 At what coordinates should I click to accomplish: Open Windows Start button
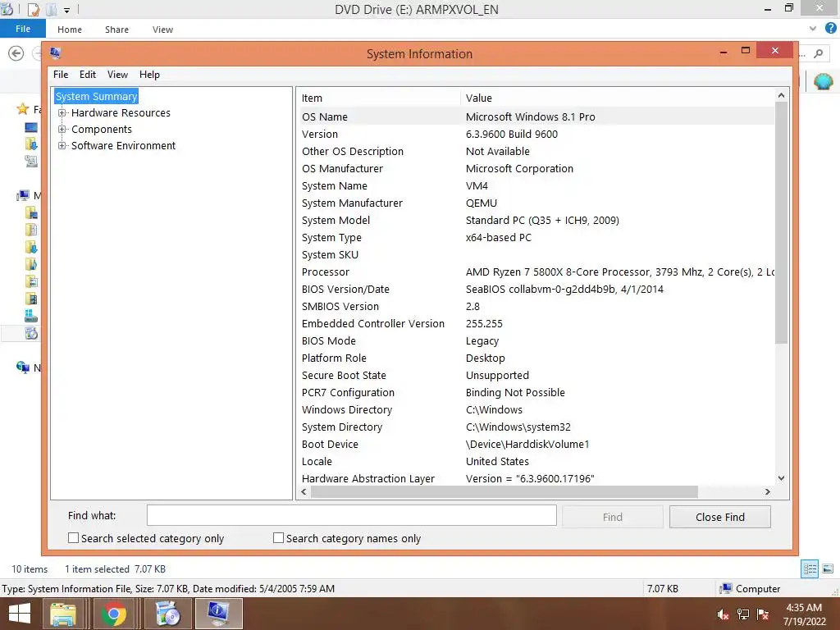(20, 614)
